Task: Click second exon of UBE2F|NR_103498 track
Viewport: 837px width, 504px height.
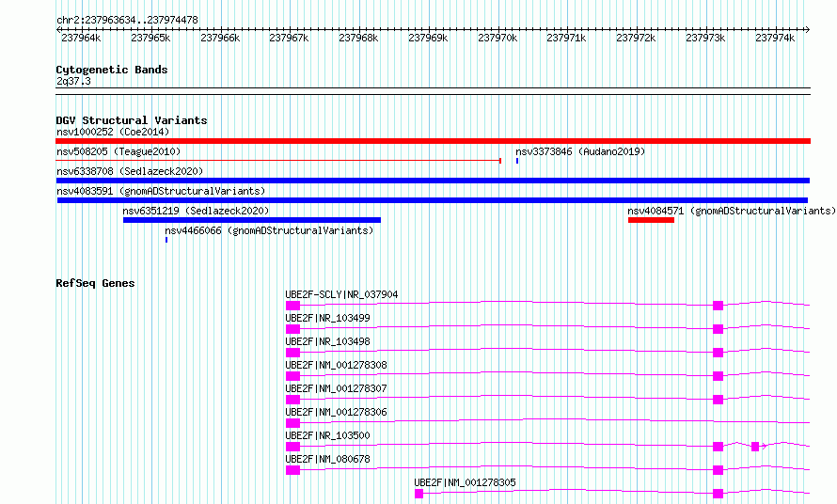Action: (718, 353)
